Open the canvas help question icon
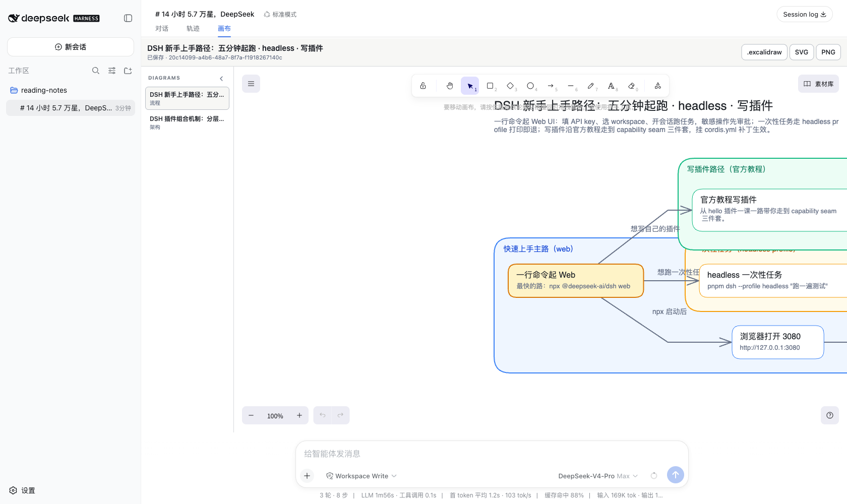Image resolution: width=847 pixels, height=504 pixels. (830, 415)
